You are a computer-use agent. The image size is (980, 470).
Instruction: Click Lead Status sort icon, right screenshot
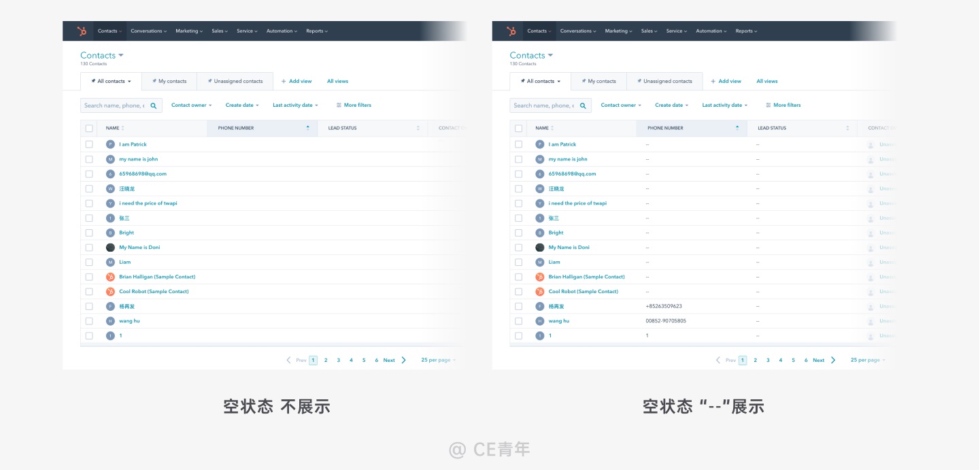(x=847, y=128)
